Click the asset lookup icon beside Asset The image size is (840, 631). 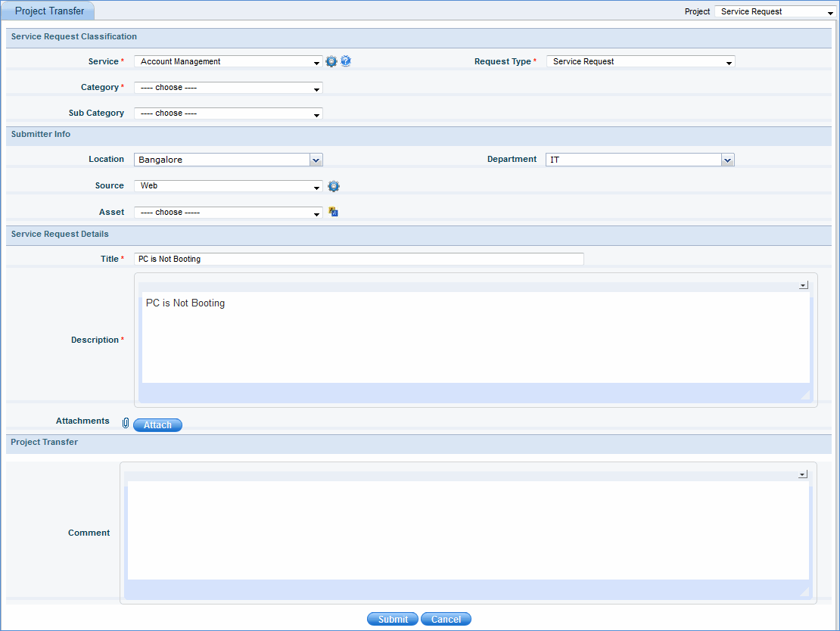pos(333,213)
